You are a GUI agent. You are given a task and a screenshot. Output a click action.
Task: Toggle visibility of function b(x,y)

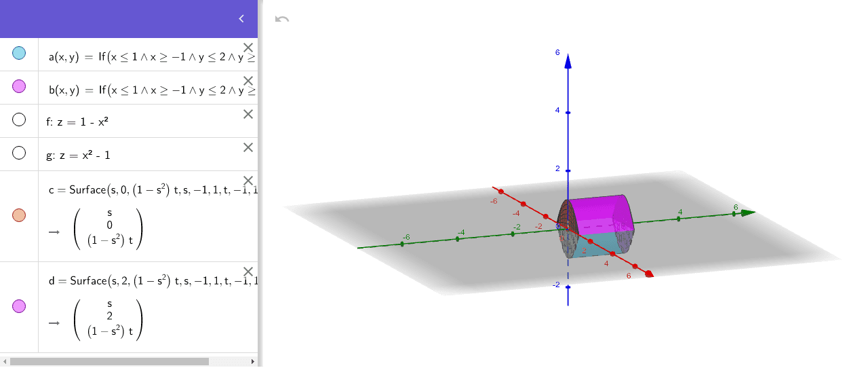(19, 86)
